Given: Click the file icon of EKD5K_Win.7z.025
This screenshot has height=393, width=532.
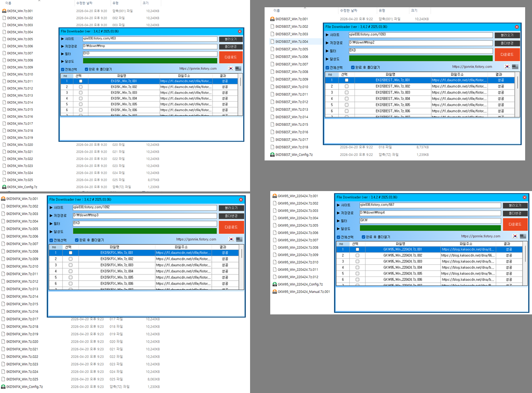Looking at the screenshot, I should pyautogui.click(x=4, y=180).
